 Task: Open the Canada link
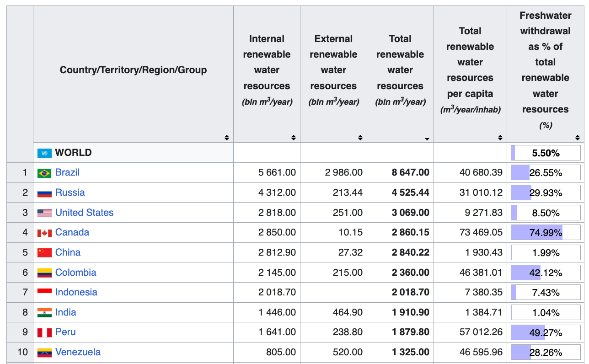[x=72, y=232]
